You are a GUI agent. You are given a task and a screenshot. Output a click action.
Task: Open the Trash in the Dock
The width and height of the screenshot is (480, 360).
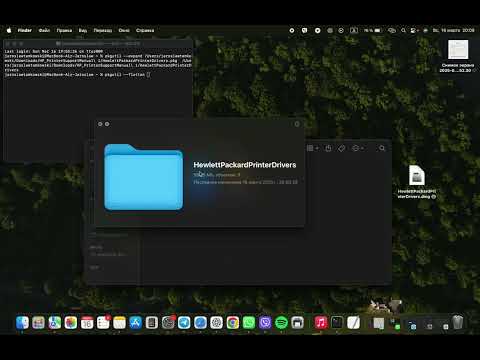458,322
